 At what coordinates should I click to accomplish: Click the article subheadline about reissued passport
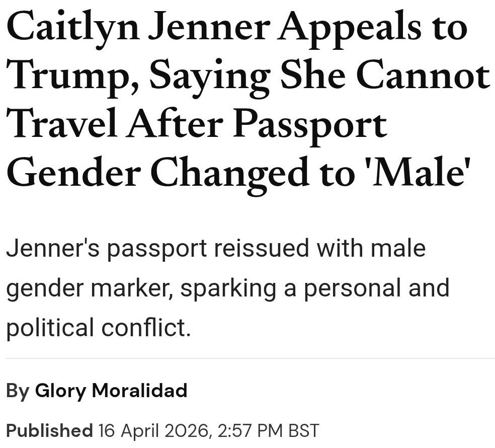click(226, 288)
